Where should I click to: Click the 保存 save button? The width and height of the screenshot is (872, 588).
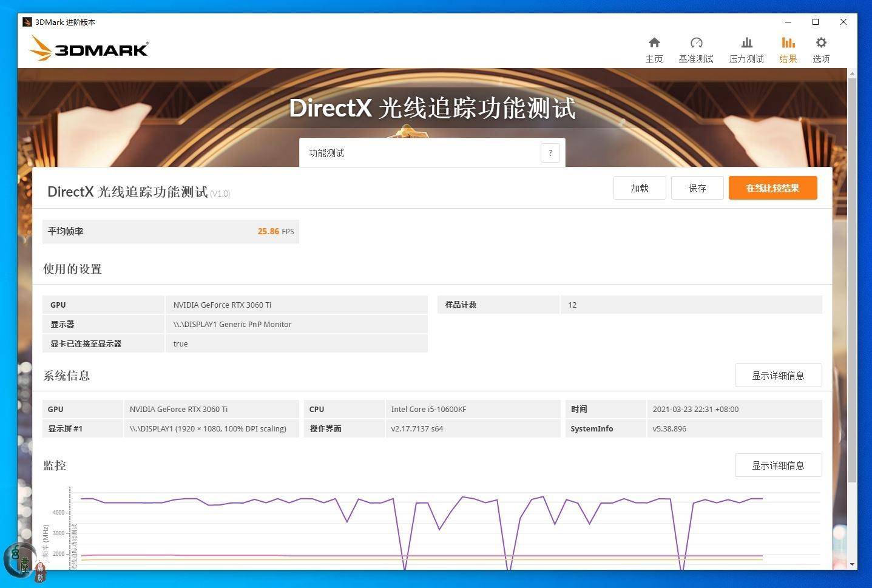(697, 188)
